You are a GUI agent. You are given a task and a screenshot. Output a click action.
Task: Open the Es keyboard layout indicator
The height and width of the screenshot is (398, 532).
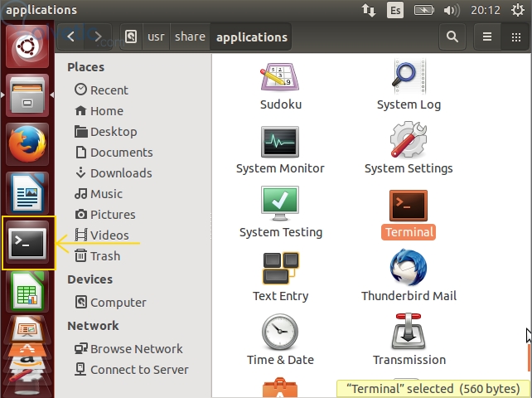395,10
